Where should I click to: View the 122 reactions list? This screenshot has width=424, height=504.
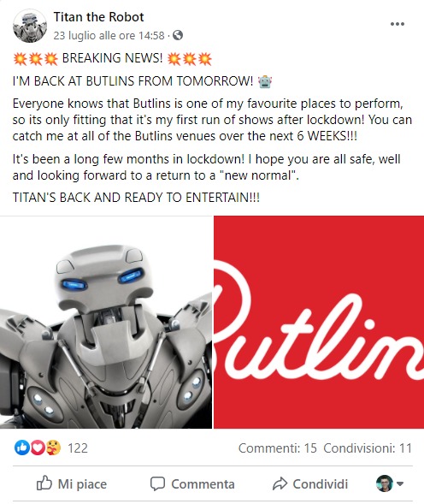tap(78, 448)
